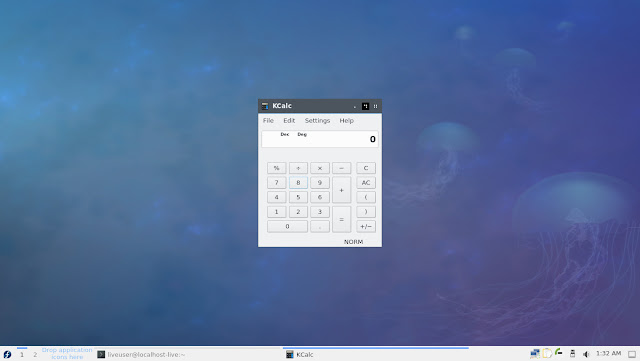Click the KCalc icon in title bar
The width and height of the screenshot is (640, 361).
265,106
